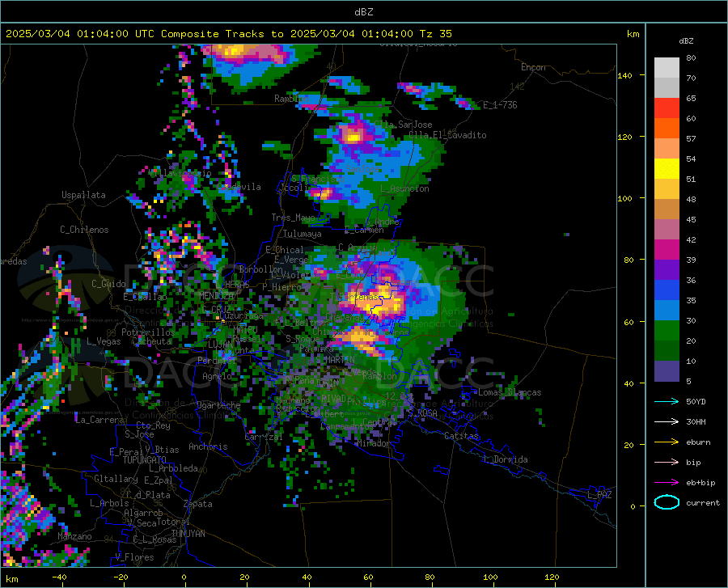This screenshot has height=588, width=728.
Task: Click the 'C_Guido' map label
Action: [108, 284]
